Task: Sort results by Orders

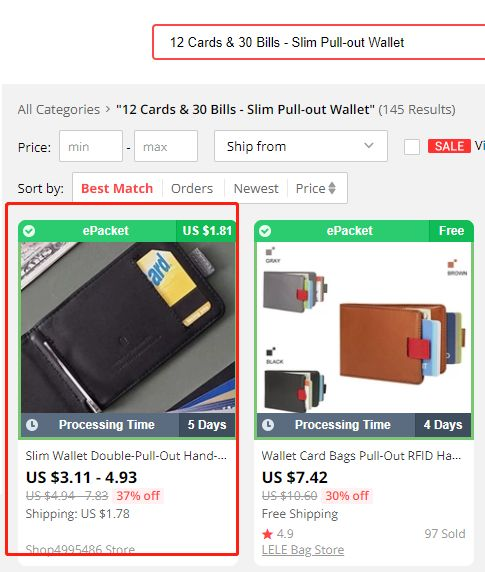Action: coord(192,189)
